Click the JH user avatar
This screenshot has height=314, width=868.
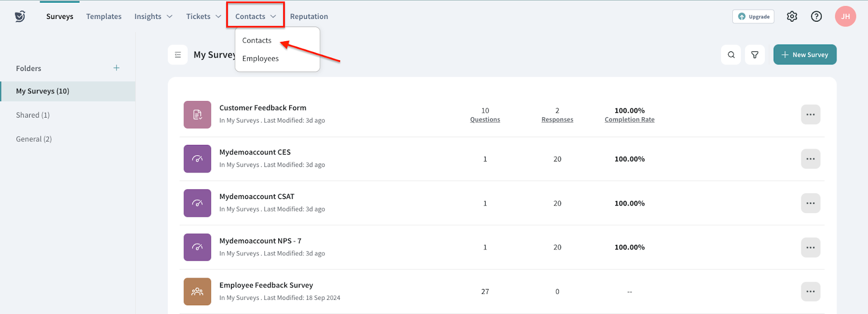coord(845,16)
